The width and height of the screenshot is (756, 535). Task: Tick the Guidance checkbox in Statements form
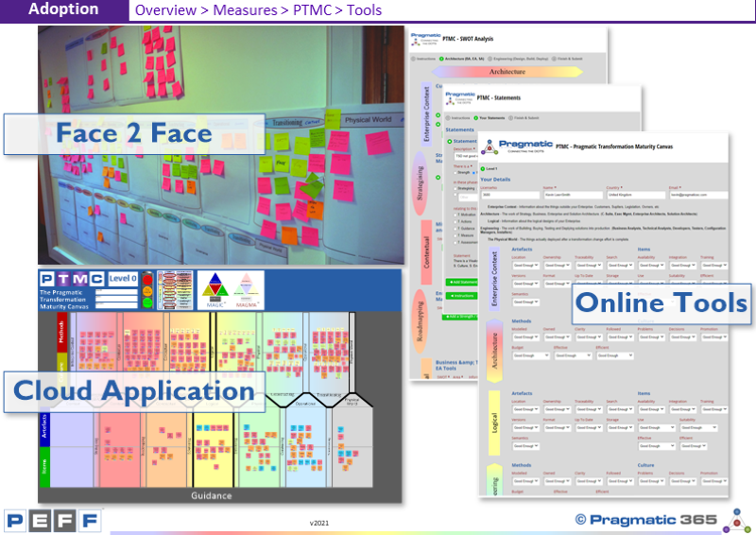point(455,229)
